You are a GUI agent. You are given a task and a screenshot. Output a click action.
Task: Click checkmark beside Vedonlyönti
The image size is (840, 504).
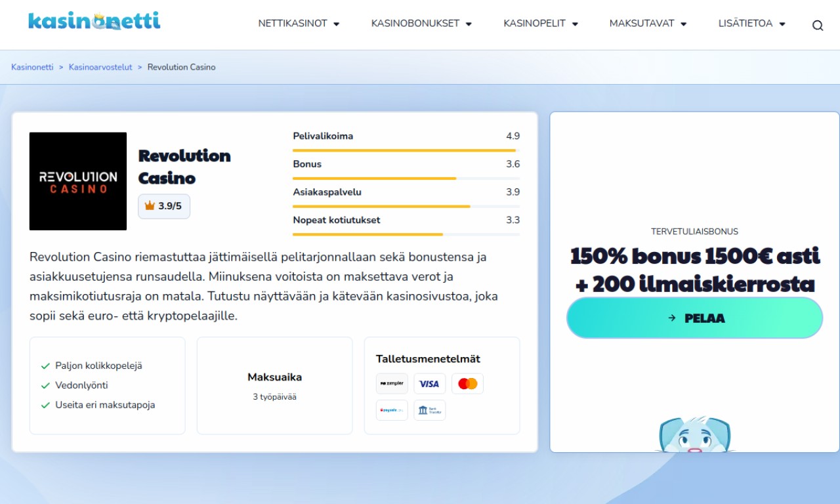[x=45, y=386]
